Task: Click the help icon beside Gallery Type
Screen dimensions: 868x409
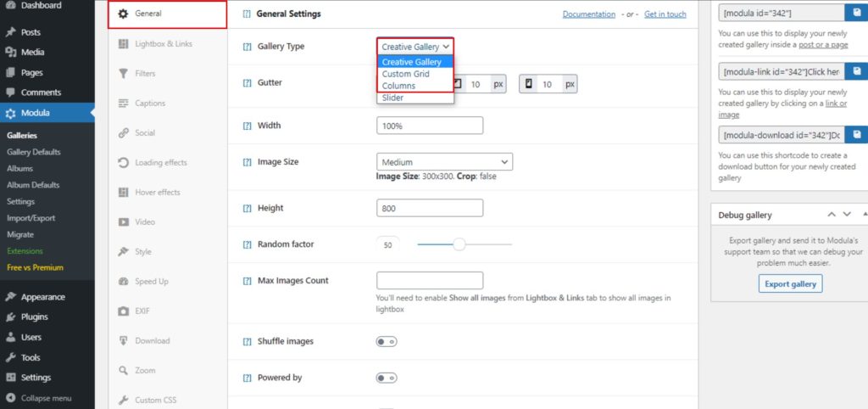Action: pyautogui.click(x=248, y=47)
